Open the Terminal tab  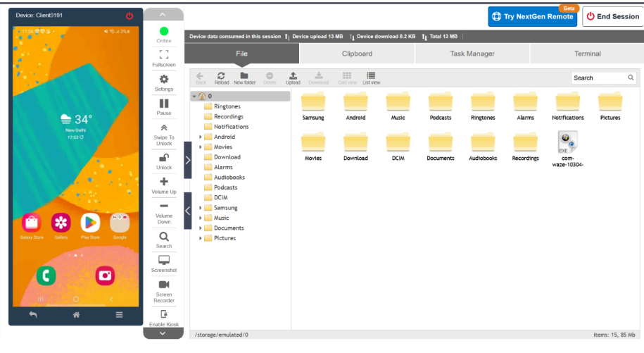pyautogui.click(x=587, y=54)
